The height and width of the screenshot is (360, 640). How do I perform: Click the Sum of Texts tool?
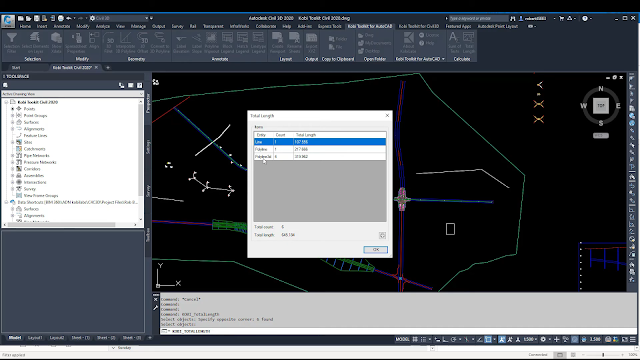coord(454,42)
